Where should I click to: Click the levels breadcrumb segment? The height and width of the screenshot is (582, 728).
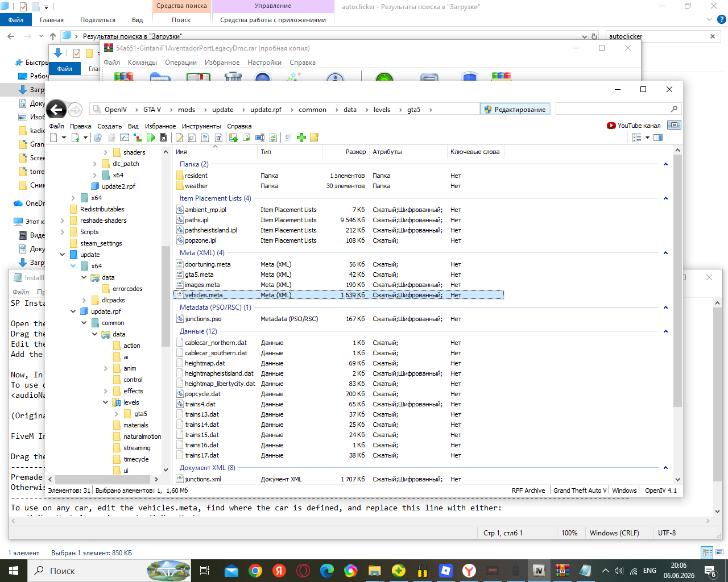382,110
